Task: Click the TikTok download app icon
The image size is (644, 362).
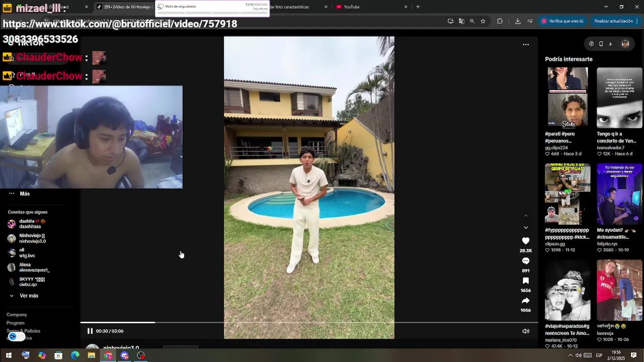Action: pyautogui.click(x=610, y=44)
